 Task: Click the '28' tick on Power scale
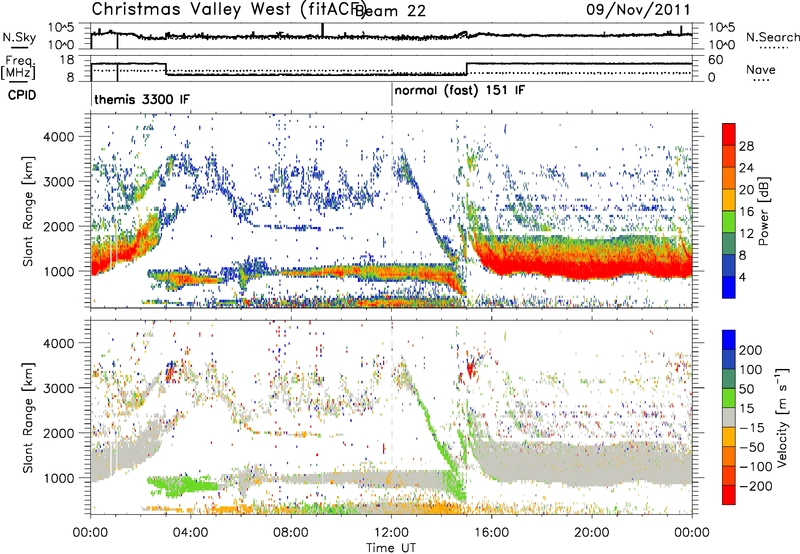[746, 146]
